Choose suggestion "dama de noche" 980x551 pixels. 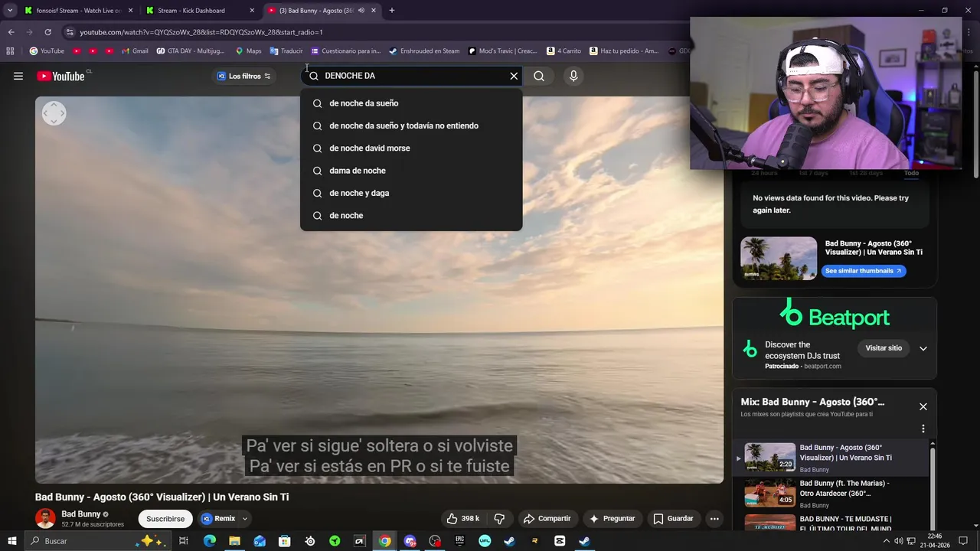[411, 171]
